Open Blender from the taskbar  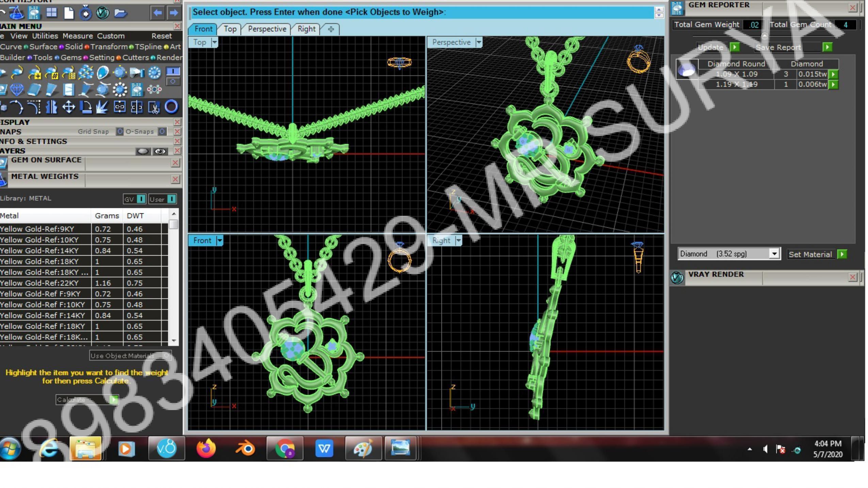pyautogui.click(x=245, y=449)
